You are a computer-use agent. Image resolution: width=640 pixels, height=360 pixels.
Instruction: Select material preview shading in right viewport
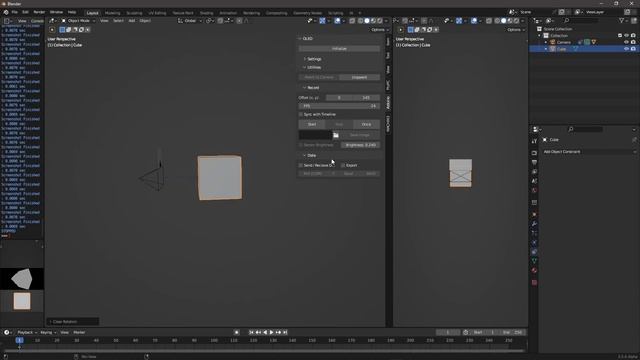[510, 20]
